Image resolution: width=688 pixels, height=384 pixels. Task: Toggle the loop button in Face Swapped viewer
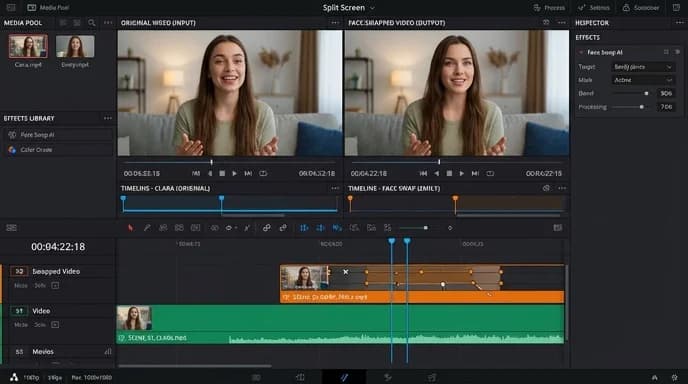pyautogui.click(x=490, y=173)
